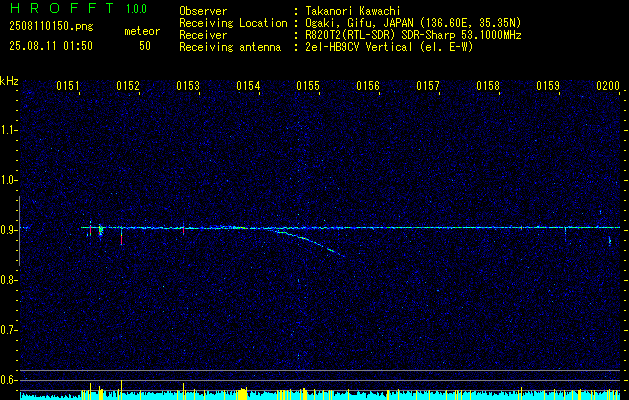The height and width of the screenshot is (400, 629).
Task: Click the 0158 time axis label
Action: (488, 86)
